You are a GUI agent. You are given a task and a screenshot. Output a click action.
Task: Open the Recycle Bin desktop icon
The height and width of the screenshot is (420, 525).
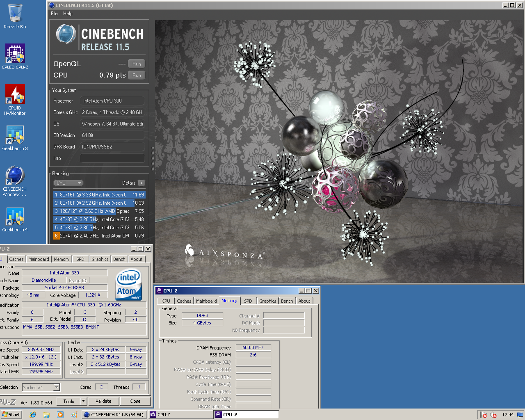tap(15, 16)
